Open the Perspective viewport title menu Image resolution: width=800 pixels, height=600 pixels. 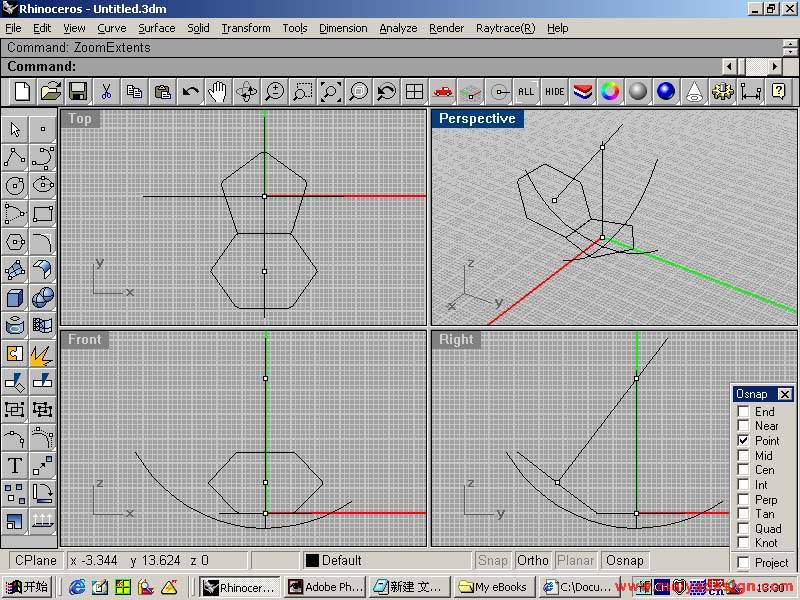477,119
